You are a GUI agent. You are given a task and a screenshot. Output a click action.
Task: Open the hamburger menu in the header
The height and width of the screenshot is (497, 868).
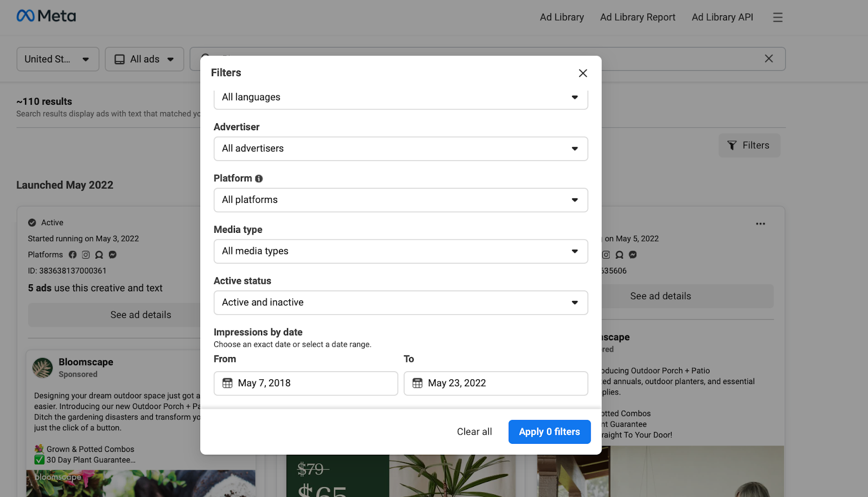point(778,17)
